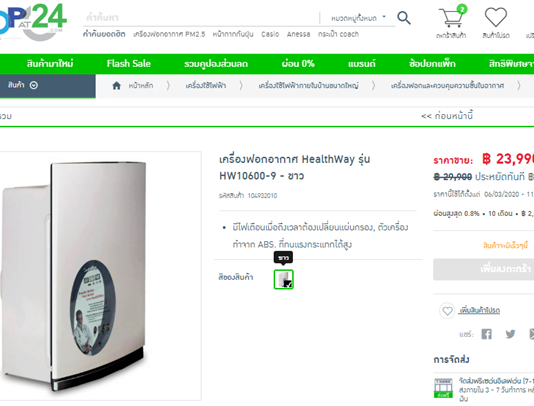Screen dimensions: 534x406
Task: Open the แบรนด์ menu item
Action: (x=362, y=64)
